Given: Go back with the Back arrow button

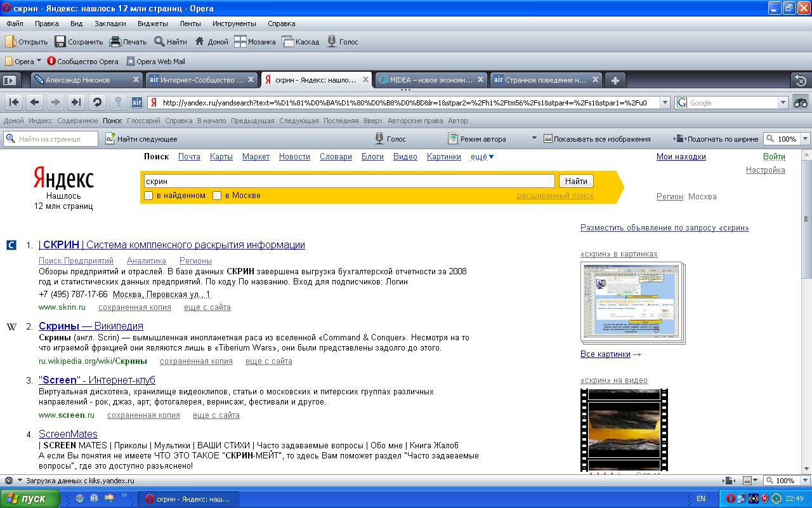Looking at the screenshot, I should (x=35, y=102).
